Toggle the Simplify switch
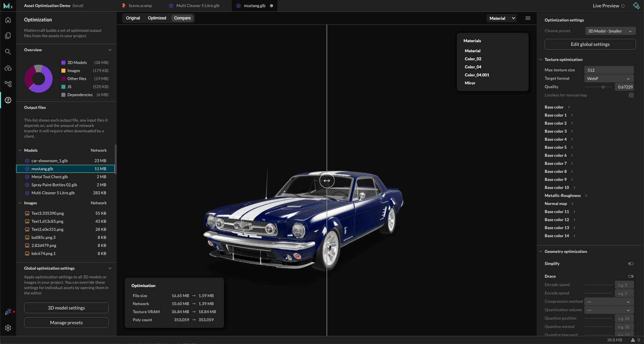The width and height of the screenshot is (644, 344). [x=631, y=264]
